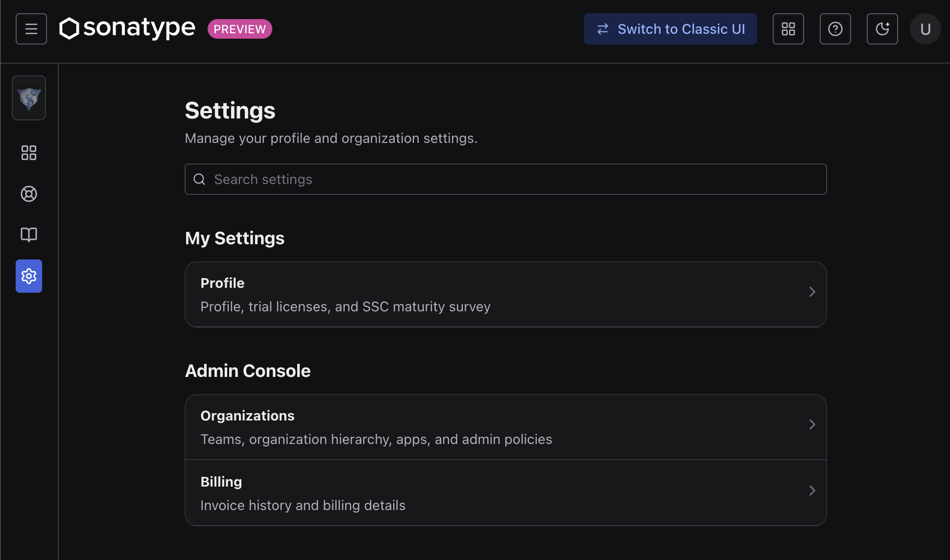Click the search magnifier icon
The height and width of the screenshot is (560, 950).
coord(199,179)
